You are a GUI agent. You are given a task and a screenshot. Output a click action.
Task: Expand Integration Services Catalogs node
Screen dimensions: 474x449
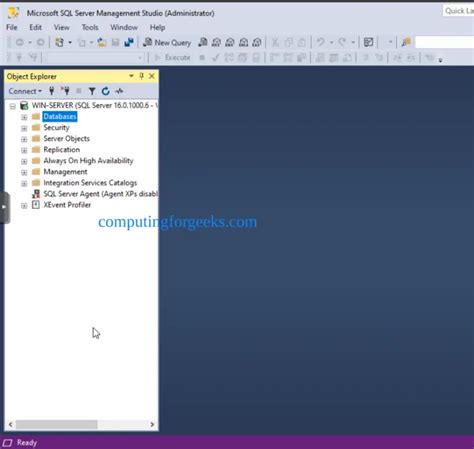(24, 183)
